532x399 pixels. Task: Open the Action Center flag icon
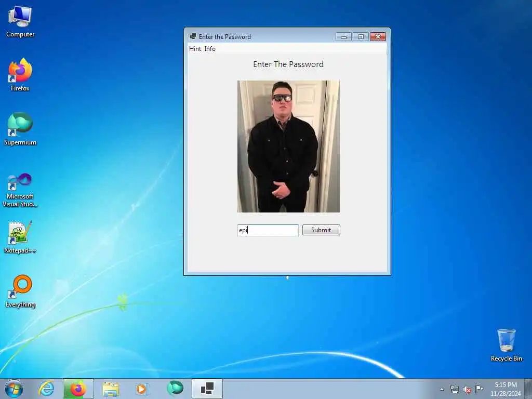(480, 389)
